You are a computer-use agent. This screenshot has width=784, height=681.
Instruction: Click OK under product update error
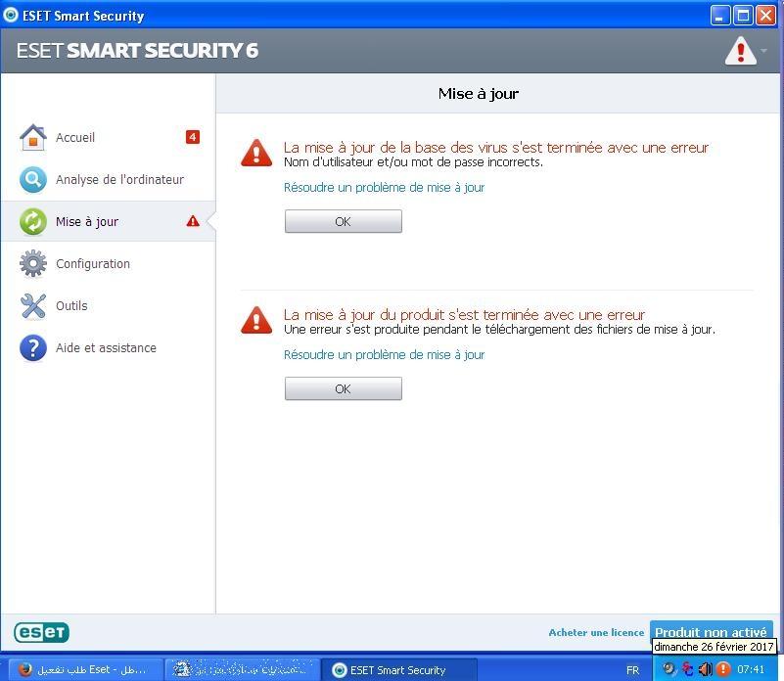pos(343,389)
